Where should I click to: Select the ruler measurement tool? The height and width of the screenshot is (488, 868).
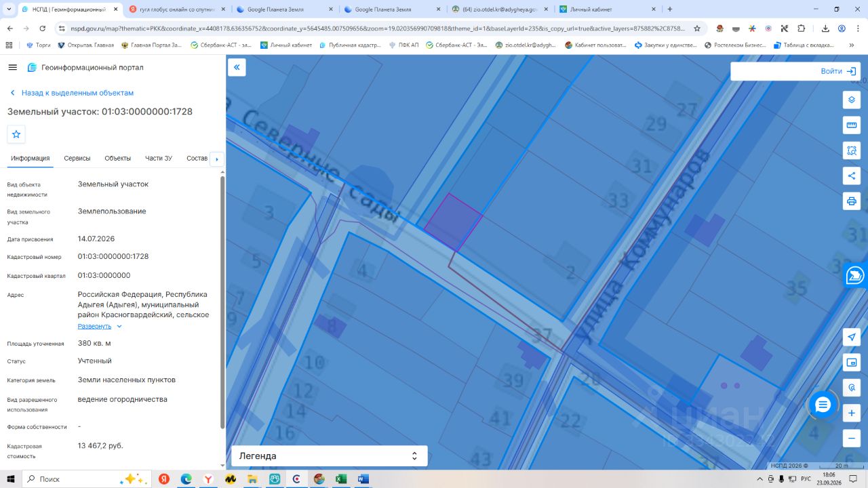[x=852, y=125]
